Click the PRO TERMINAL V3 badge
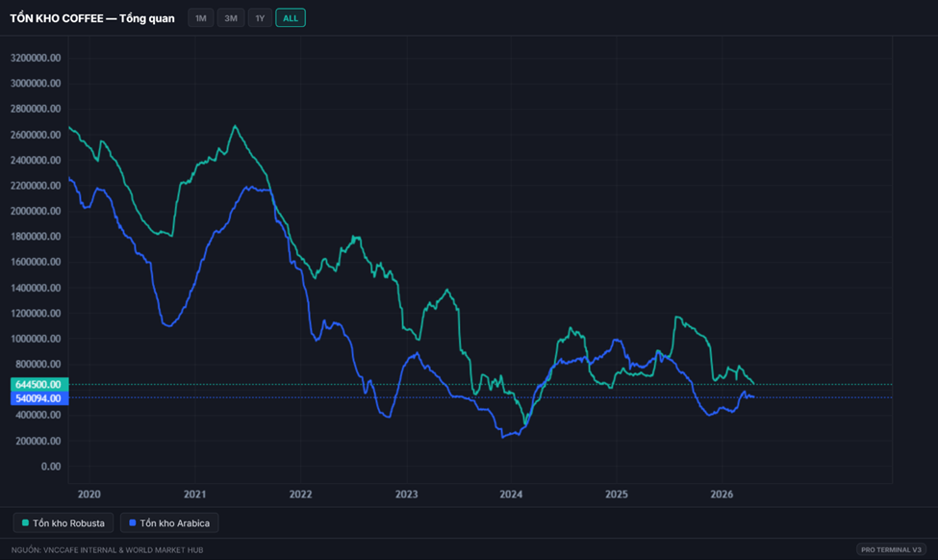The width and height of the screenshot is (938, 560). coord(892,549)
